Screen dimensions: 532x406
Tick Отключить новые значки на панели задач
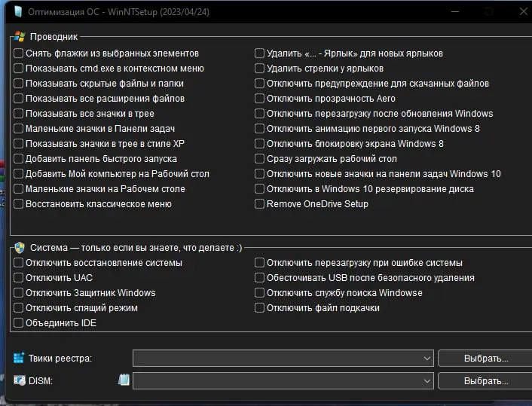click(259, 174)
